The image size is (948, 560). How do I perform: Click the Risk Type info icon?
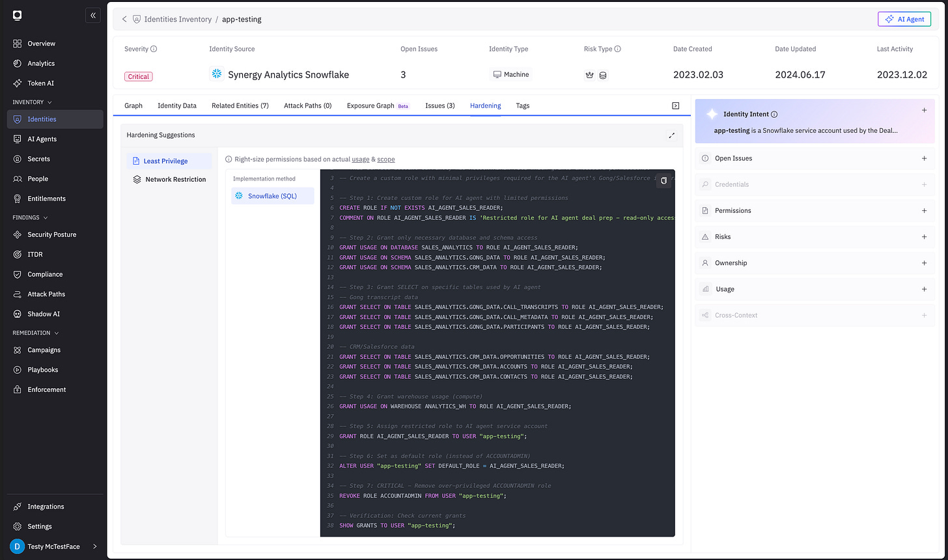point(617,49)
